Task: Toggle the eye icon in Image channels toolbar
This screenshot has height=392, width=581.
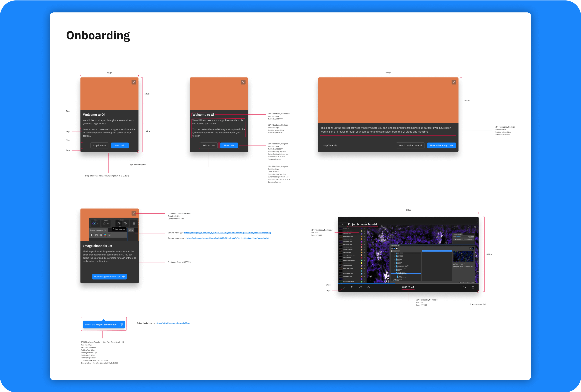Action: point(109,235)
